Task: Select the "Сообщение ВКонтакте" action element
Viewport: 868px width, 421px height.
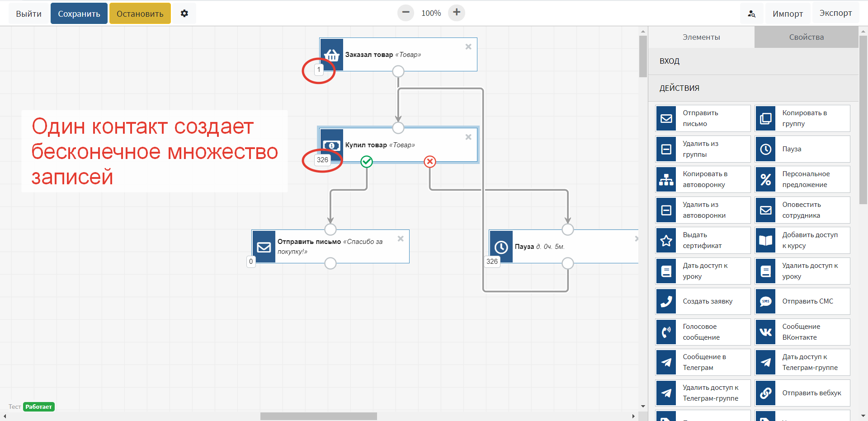Action: [x=802, y=332]
